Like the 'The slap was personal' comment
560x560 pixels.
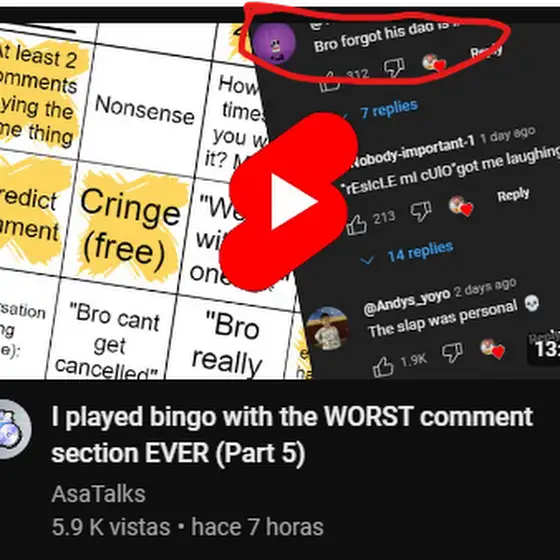[x=383, y=366]
